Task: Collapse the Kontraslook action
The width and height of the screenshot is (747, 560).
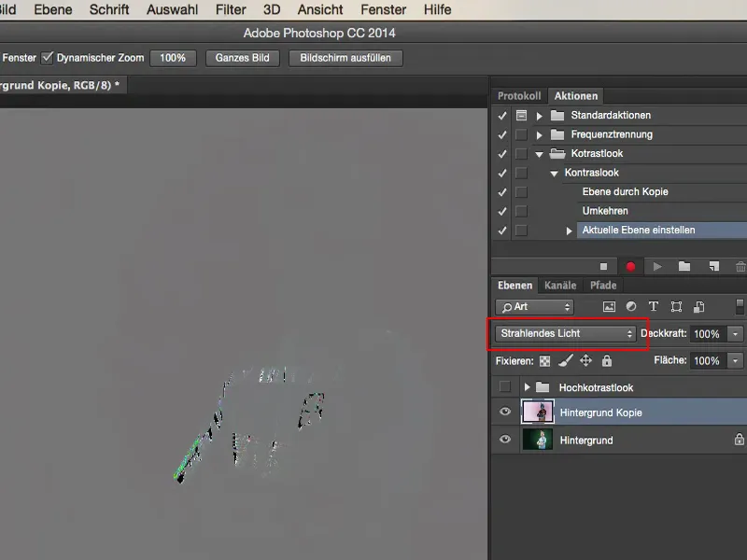Action: (554, 174)
